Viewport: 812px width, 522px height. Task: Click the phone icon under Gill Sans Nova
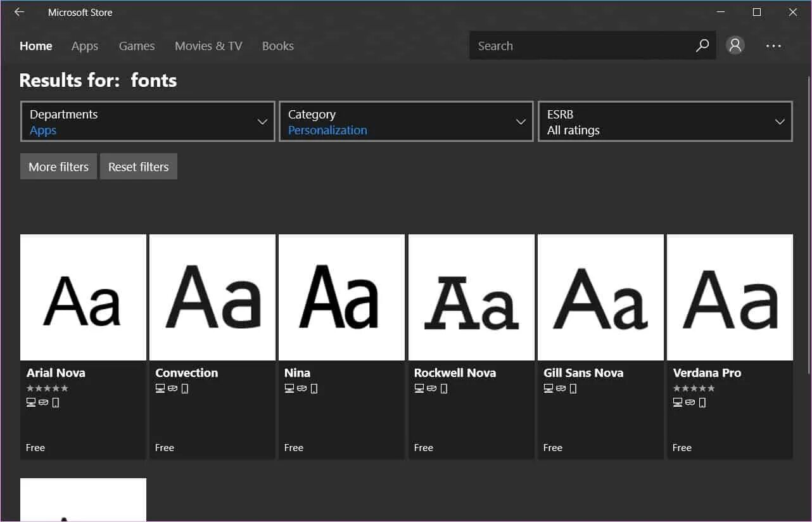pos(573,388)
